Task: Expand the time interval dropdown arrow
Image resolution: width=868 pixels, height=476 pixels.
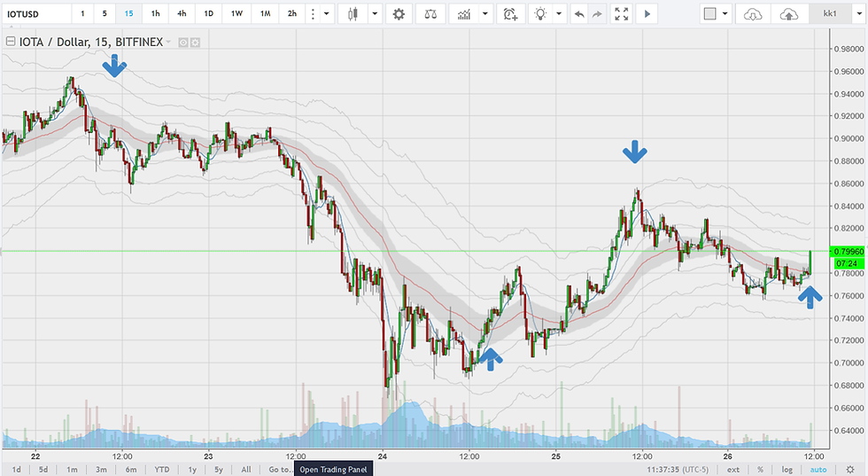Action: (327, 14)
